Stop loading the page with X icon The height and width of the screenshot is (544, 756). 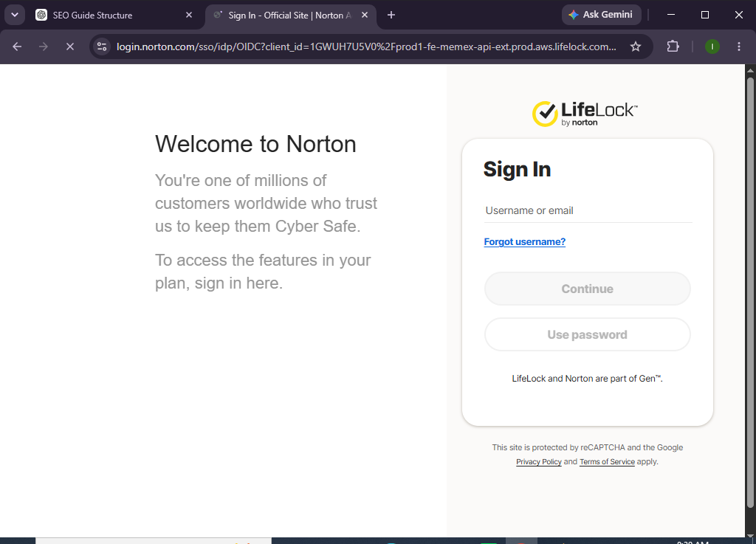pos(70,47)
